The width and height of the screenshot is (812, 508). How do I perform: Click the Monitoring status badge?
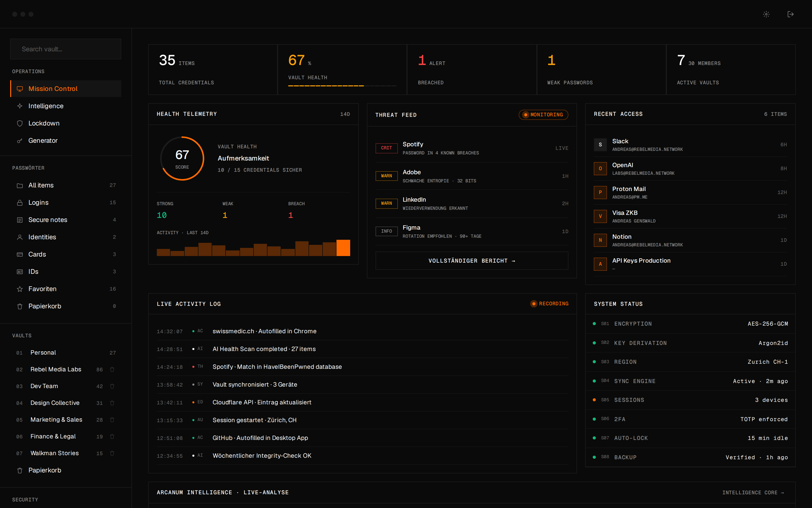pyautogui.click(x=543, y=115)
